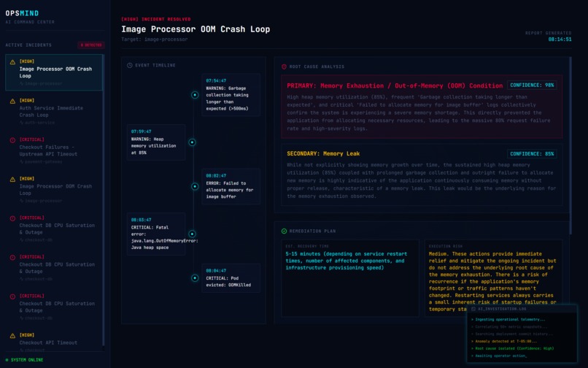
Task: Click the auth-service tag under Auth Service incident
Action: tap(39, 123)
